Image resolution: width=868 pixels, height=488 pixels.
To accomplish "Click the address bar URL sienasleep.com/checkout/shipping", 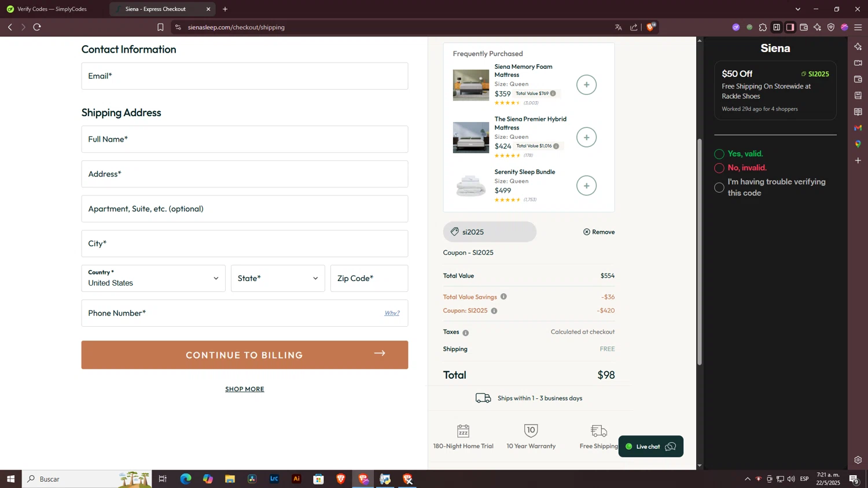I will (236, 27).
